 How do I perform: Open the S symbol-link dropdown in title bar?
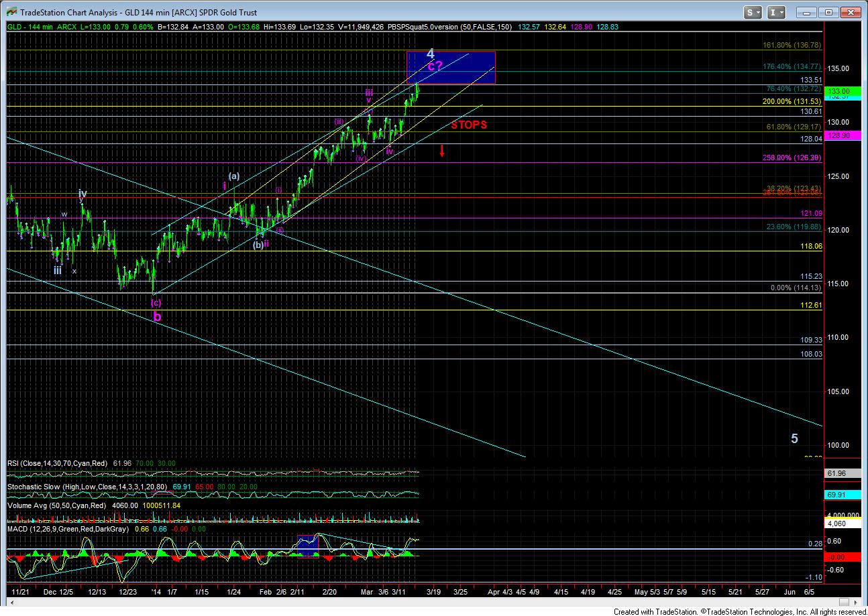(x=753, y=12)
